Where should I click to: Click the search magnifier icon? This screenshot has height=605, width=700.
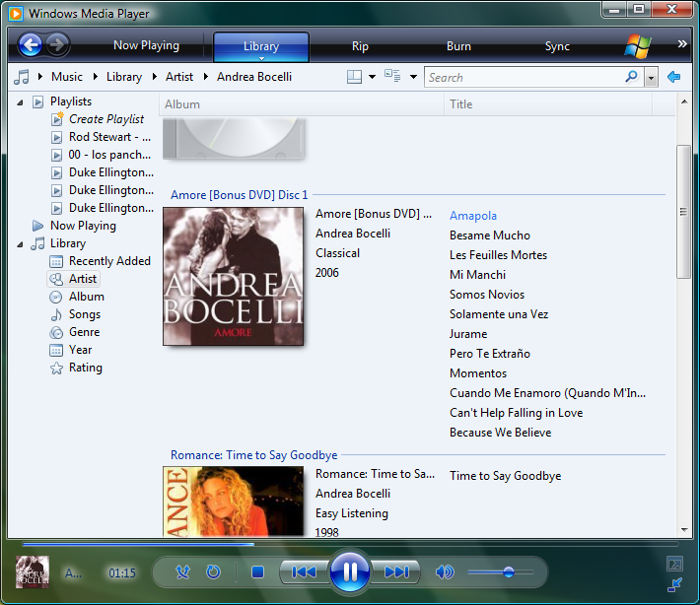(632, 77)
